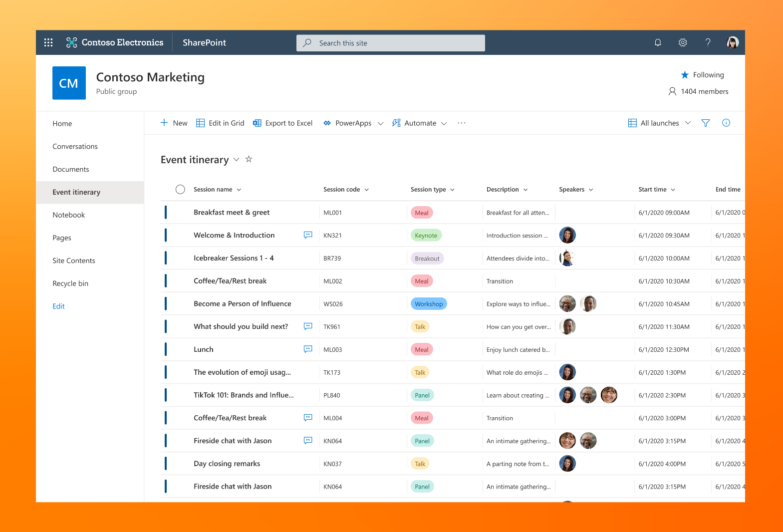Viewport: 783px width, 532px height.
Task: Favorite the Event itinerary list star
Action: point(249,159)
